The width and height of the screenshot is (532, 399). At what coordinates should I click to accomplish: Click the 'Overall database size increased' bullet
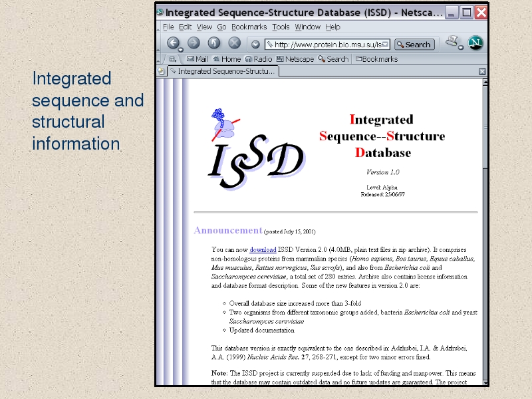pyautogui.click(x=295, y=303)
